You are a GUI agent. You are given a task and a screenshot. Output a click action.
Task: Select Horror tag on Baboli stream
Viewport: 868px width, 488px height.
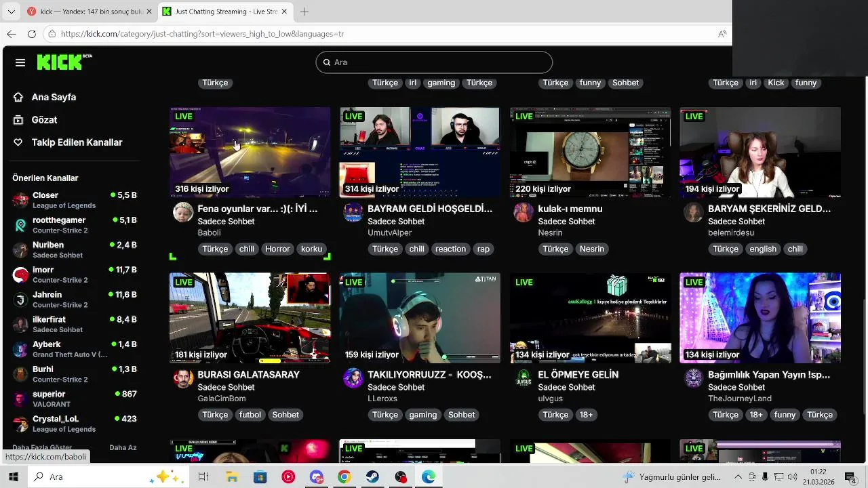(277, 249)
